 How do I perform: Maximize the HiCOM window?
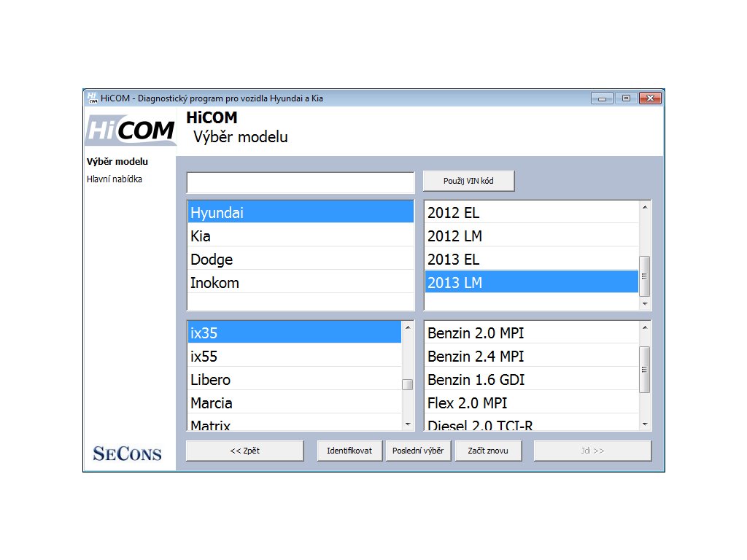tap(626, 98)
